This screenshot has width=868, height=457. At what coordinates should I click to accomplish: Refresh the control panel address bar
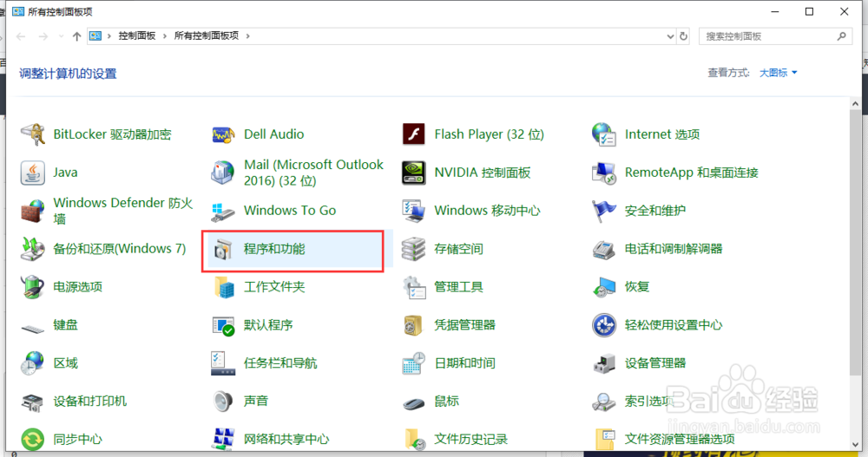click(684, 36)
